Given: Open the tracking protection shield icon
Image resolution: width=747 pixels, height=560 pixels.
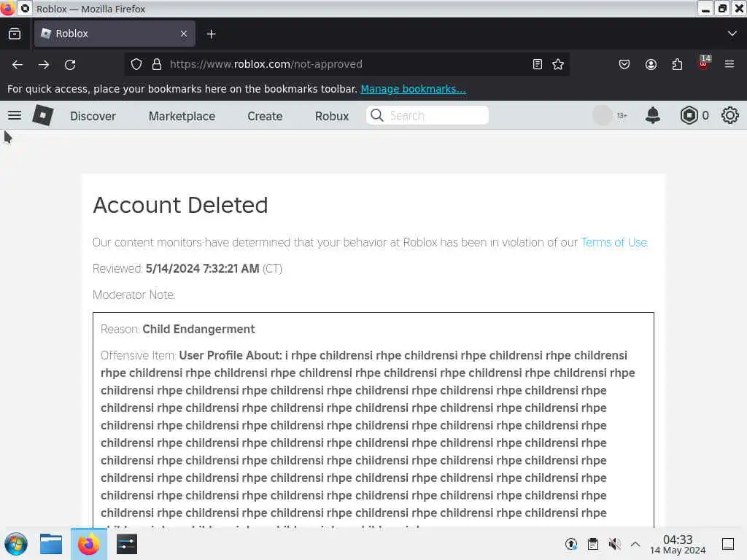Looking at the screenshot, I should pyautogui.click(x=136, y=64).
